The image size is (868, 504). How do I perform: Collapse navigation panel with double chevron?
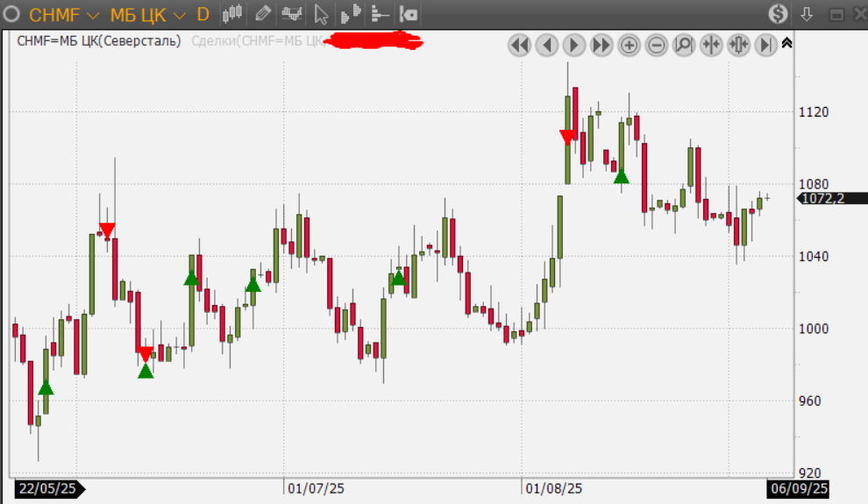coord(786,43)
